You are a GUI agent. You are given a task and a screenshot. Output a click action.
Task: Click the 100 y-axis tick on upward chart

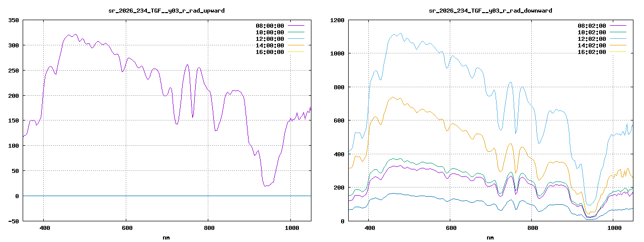[14, 146]
